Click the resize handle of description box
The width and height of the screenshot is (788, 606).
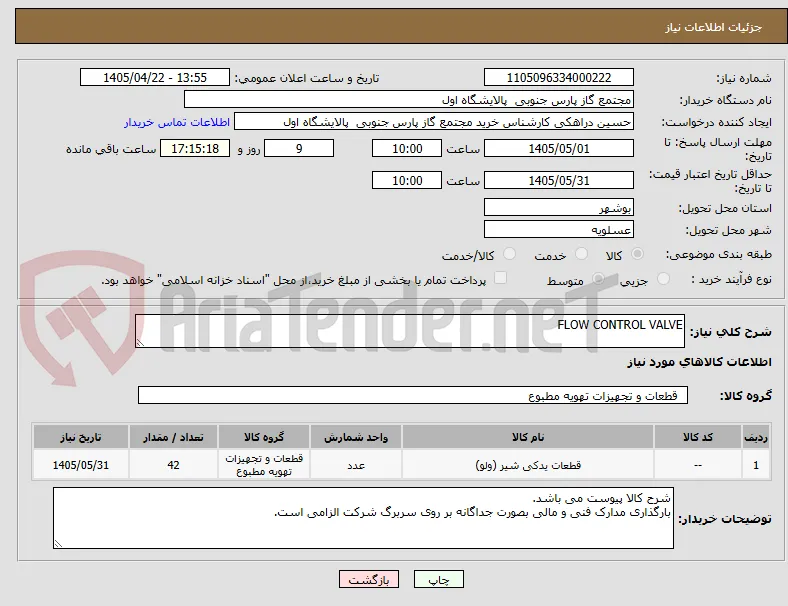(140, 343)
